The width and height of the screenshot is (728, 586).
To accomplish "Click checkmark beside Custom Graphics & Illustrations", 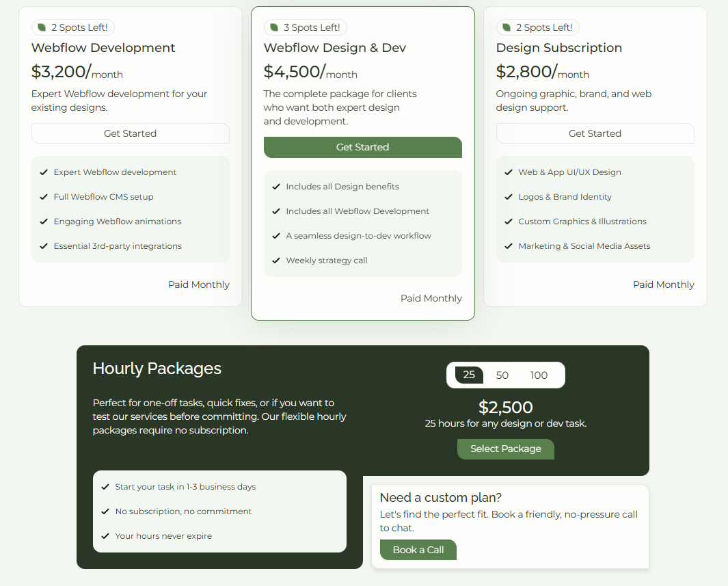I will [x=509, y=222].
